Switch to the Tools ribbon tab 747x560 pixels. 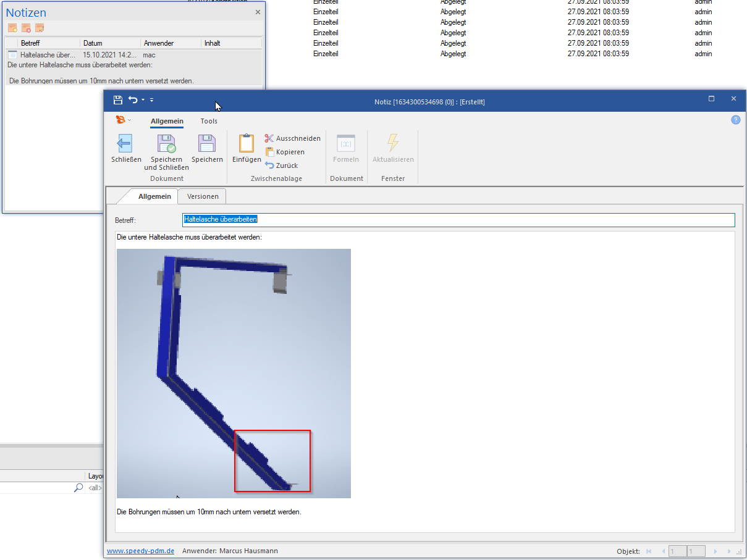(209, 121)
